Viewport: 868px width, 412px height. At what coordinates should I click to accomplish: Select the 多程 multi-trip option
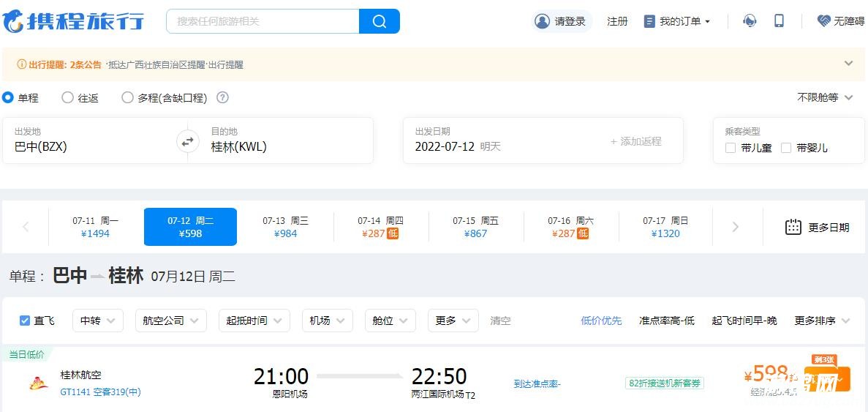pos(128,97)
